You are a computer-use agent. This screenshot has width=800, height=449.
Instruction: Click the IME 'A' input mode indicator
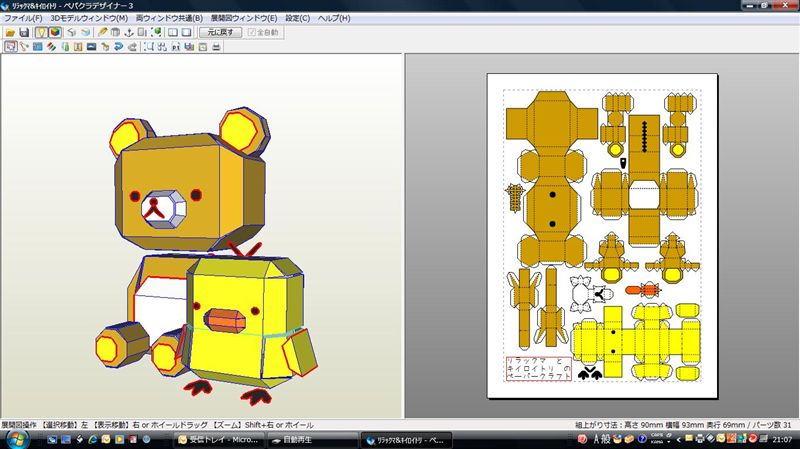point(596,439)
